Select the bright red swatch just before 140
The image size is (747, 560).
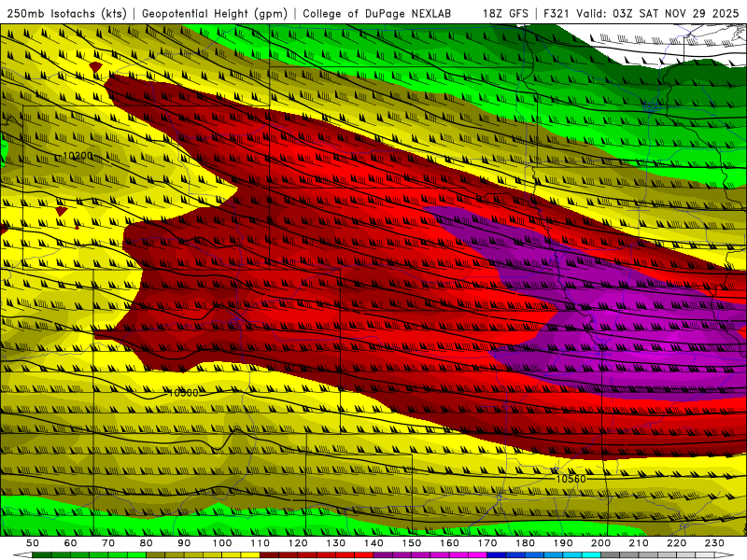pyautogui.click(x=364, y=555)
